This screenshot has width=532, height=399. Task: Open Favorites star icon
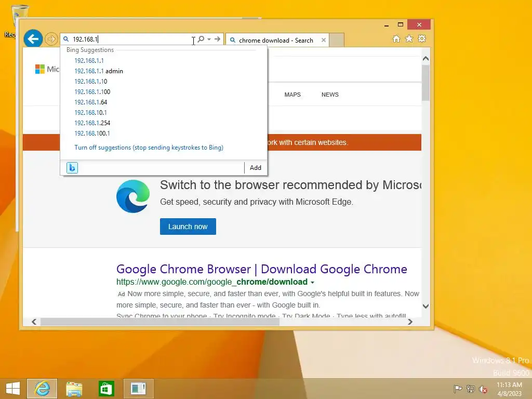pos(409,38)
